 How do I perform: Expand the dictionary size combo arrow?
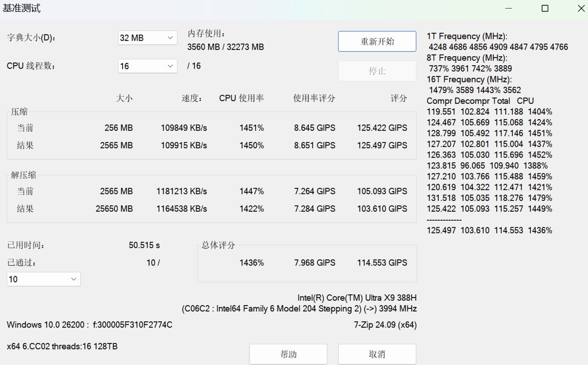tap(170, 38)
